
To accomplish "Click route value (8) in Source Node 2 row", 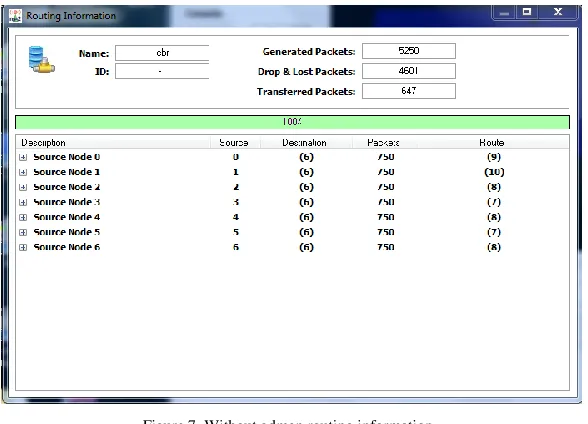I will (494, 187).
